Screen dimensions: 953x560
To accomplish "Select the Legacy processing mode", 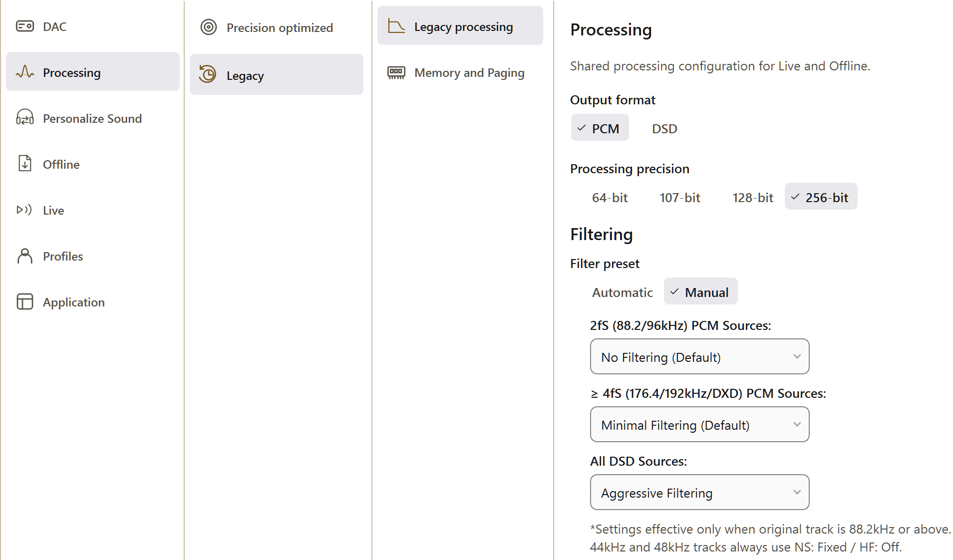I will click(277, 75).
